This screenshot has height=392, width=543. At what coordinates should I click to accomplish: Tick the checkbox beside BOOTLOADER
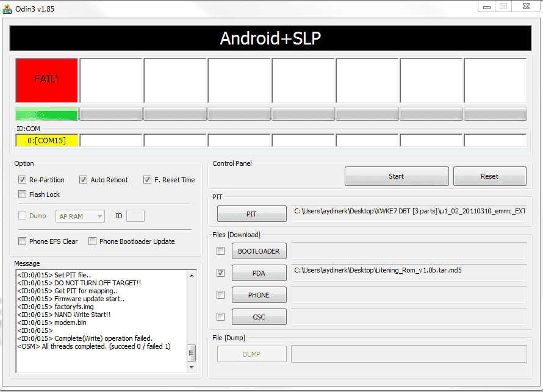click(220, 251)
